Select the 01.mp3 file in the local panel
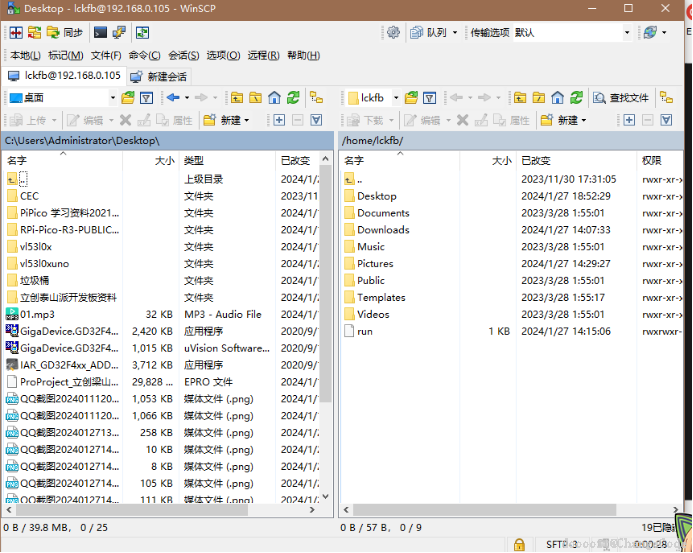This screenshot has width=693, height=553. 37,315
